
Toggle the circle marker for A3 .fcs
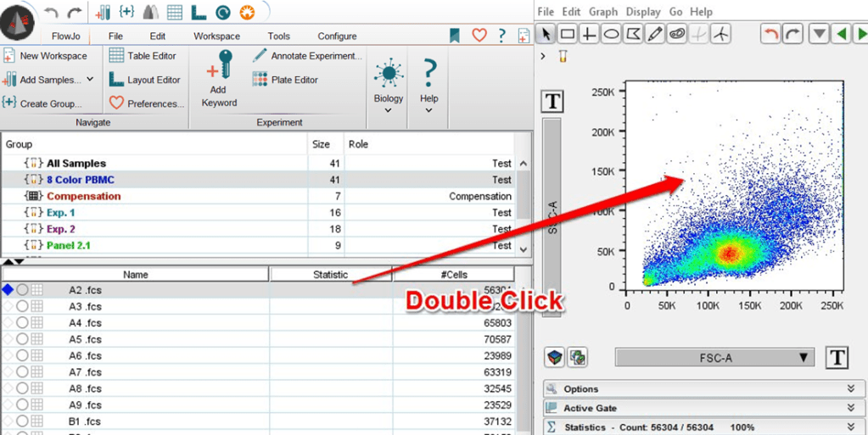tap(22, 306)
